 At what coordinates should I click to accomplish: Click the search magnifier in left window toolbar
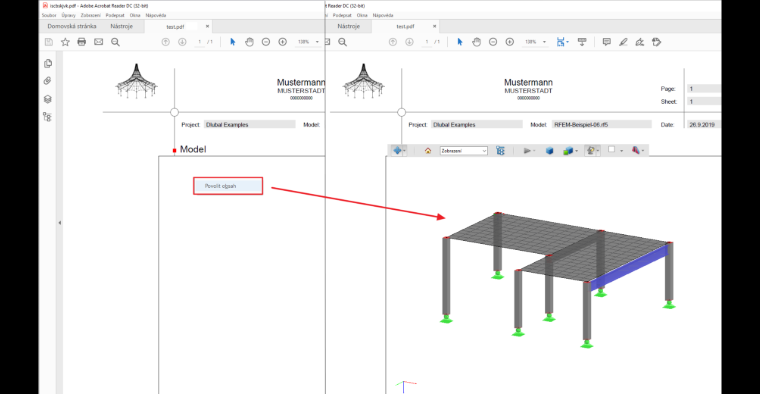(x=115, y=42)
